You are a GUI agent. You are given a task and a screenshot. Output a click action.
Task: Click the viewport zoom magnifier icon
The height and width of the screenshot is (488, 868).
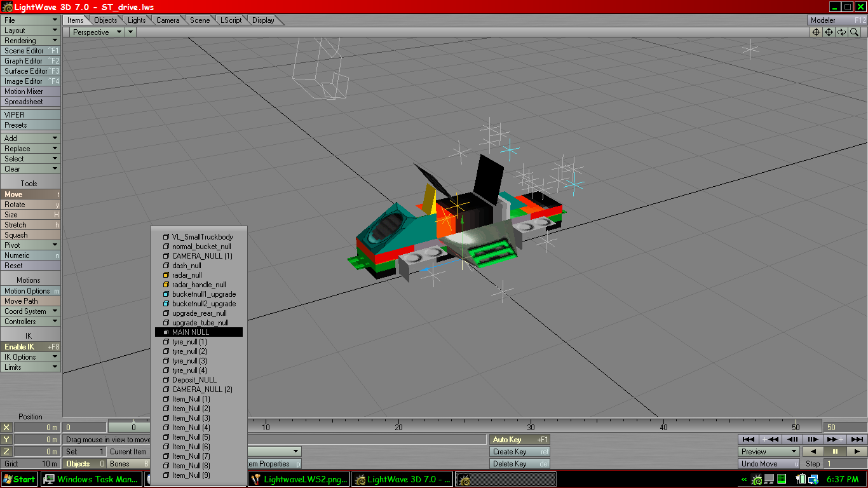855,32
